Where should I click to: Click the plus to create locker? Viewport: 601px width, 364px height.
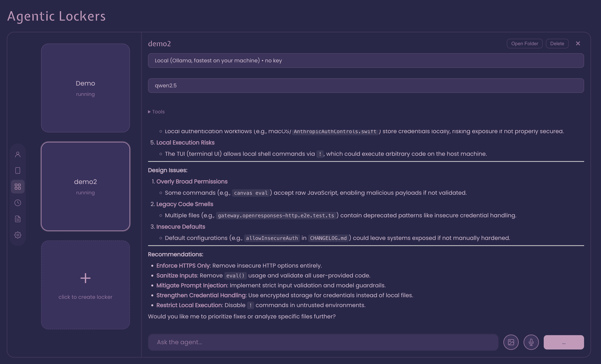[85, 278]
